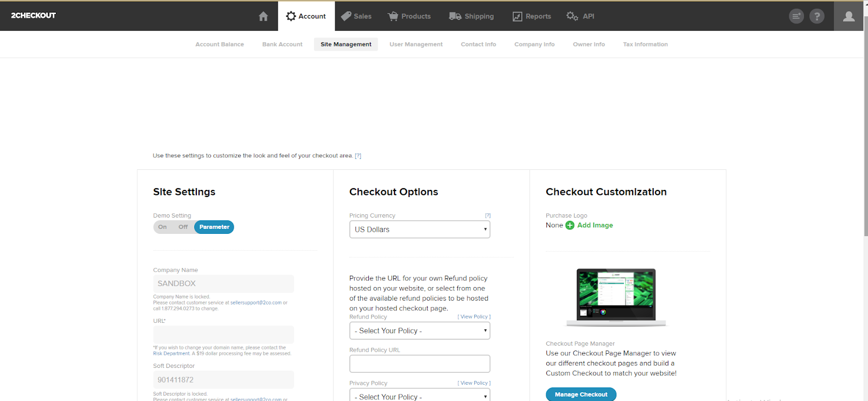
Task: Switch to the Company Info tab
Action: pos(534,44)
